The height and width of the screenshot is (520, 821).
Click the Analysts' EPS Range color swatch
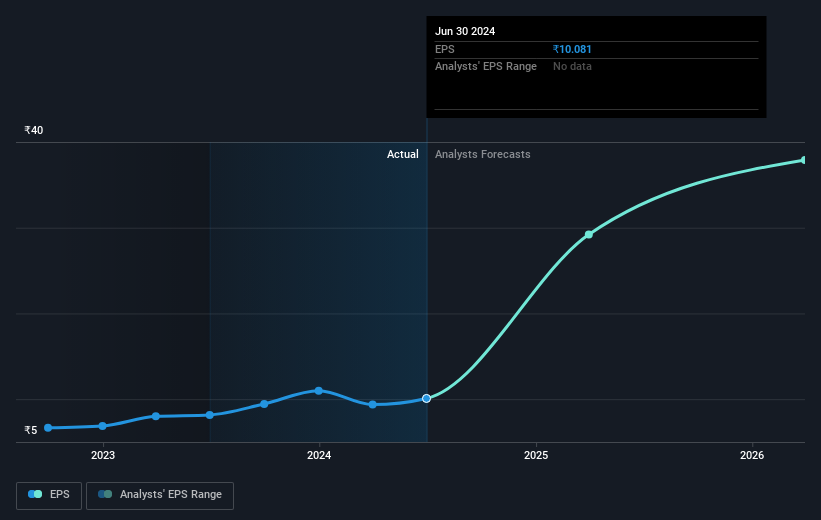coord(105,494)
